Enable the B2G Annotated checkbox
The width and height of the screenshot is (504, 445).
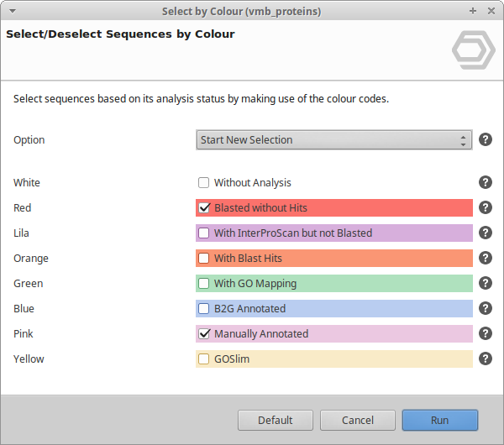(x=203, y=308)
